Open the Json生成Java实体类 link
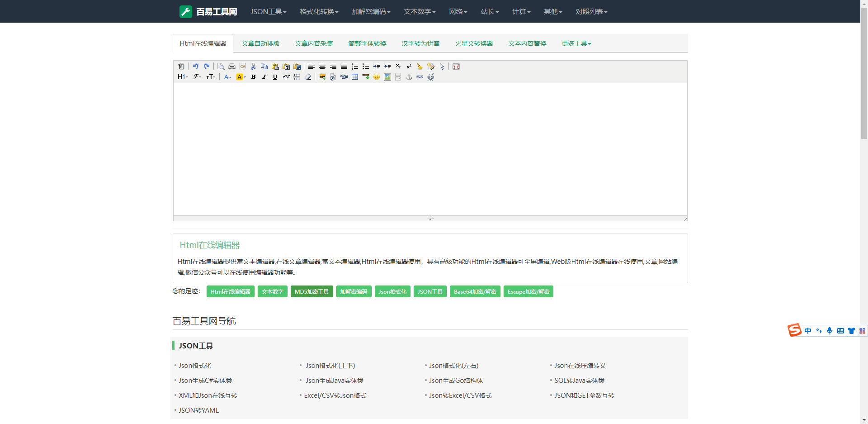 coord(335,381)
